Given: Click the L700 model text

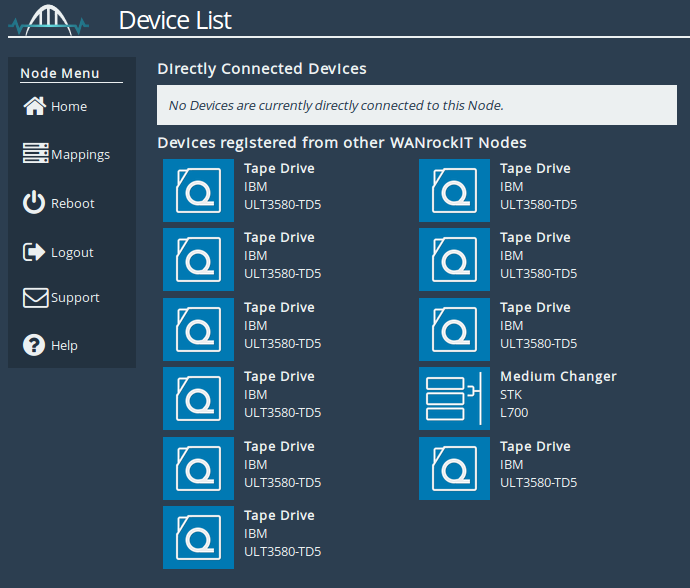Looking at the screenshot, I should coord(514,413).
